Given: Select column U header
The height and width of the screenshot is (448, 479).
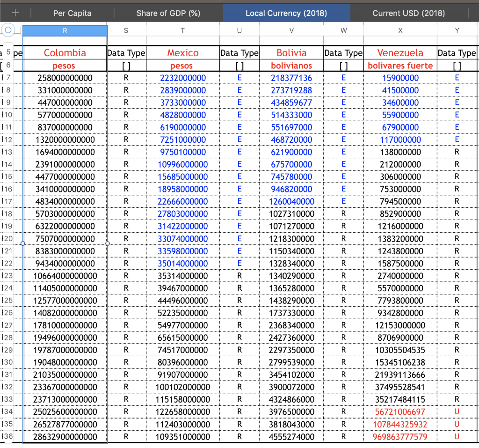Looking at the screenshot, I should [239, 30].
